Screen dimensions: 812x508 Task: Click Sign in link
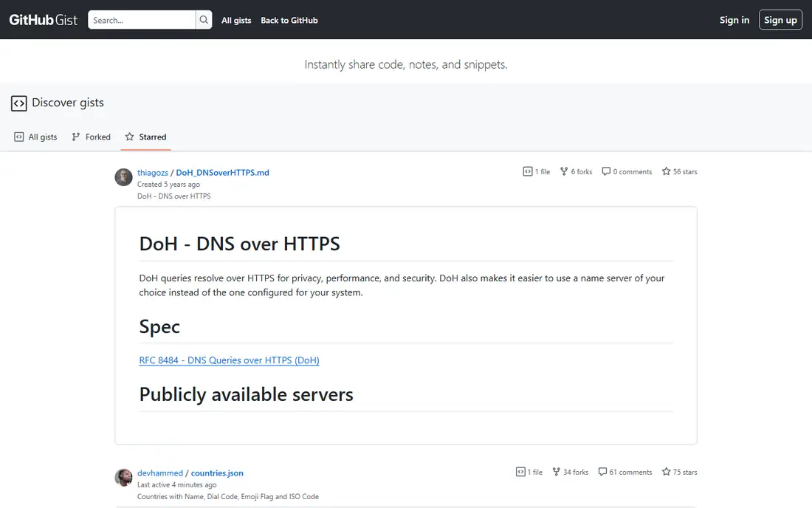click(x=734, y=20)
